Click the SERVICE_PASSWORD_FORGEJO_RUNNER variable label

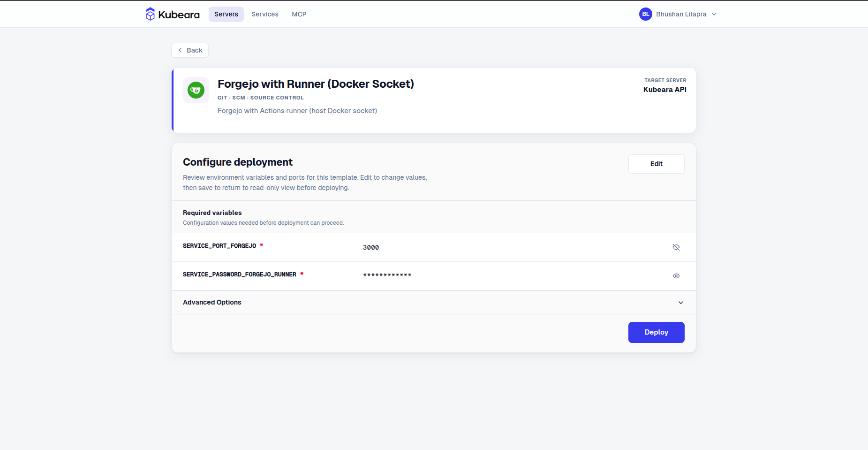click(x=240, y=275)
